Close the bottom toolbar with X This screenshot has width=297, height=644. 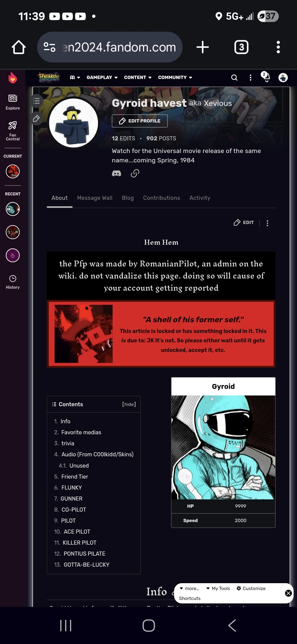[x=288, y=593]
